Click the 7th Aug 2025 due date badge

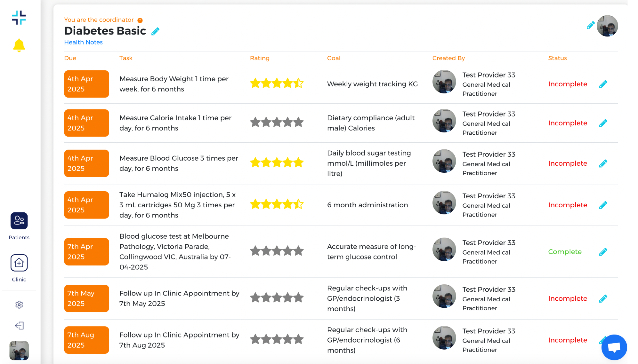point(86,340)
